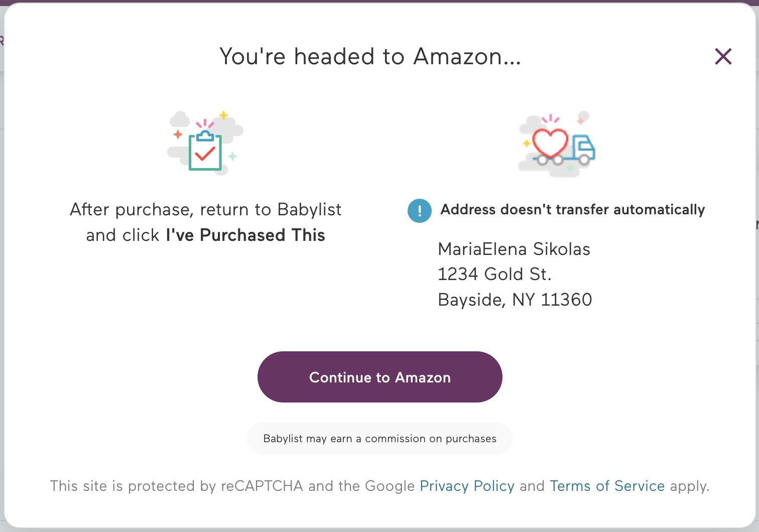
Task: Click the red heart on the truck
Action: tap(550, 143)
